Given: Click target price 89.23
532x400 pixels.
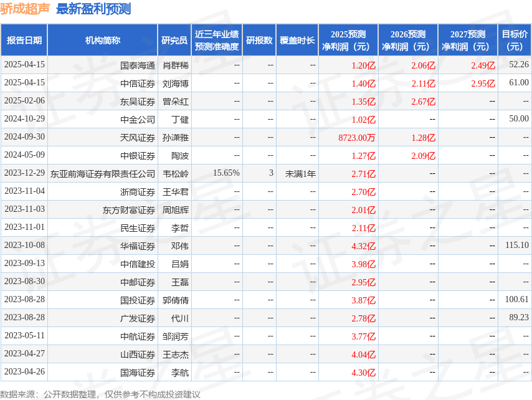Looking at the screenshot, I should point(519,317).
